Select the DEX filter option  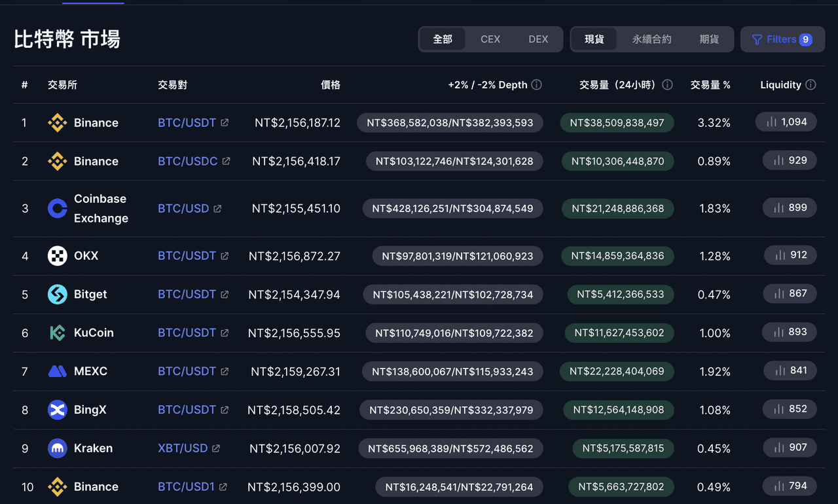(538, 39)
